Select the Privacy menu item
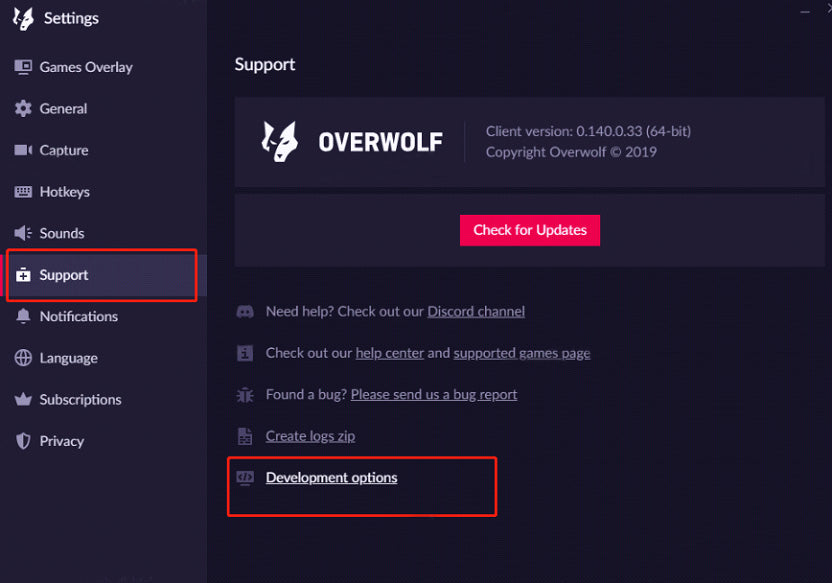The height and width of the screenshot is (583, 832). 61,441
